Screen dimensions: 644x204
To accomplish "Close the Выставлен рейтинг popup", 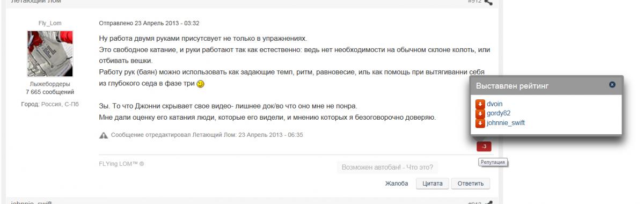I will [612, 85].
